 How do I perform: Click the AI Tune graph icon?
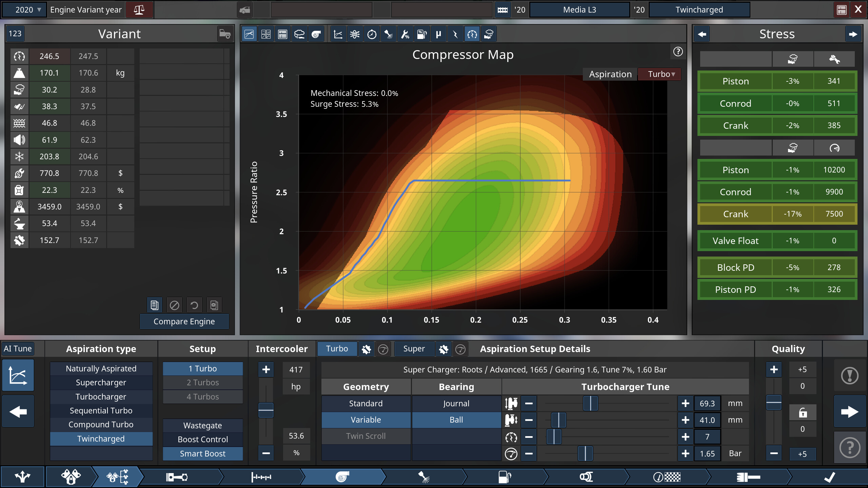[x=18, y=375]
